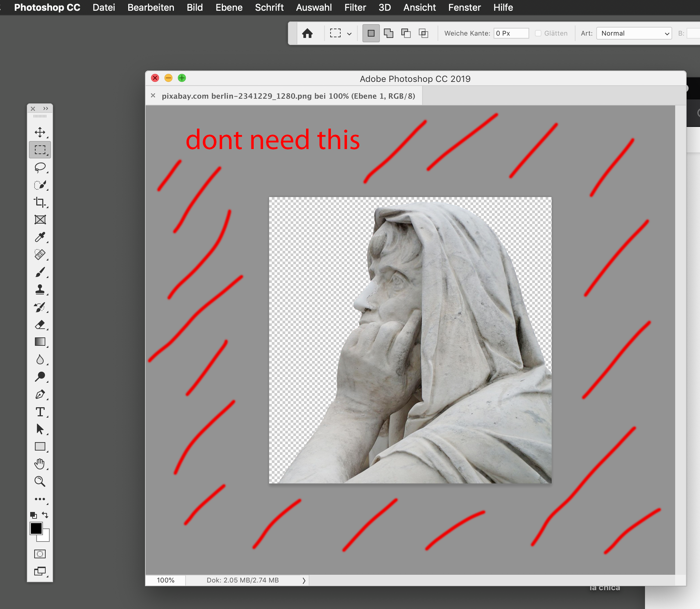Choose Subtract from Selection mode
This screenshot has height=609, width=700.
[406, 33]
